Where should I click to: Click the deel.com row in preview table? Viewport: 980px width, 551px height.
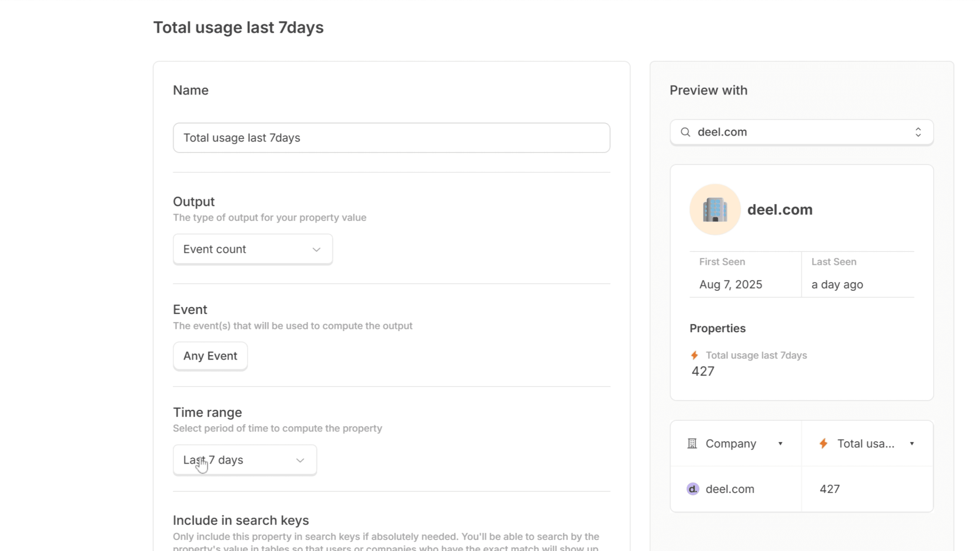click(x=730, y=489)
